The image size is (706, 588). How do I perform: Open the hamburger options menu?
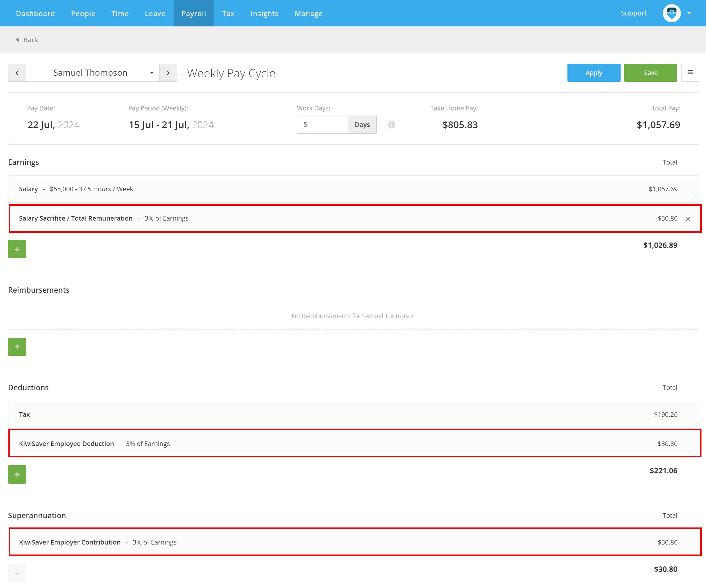click(x=690, y=72)
